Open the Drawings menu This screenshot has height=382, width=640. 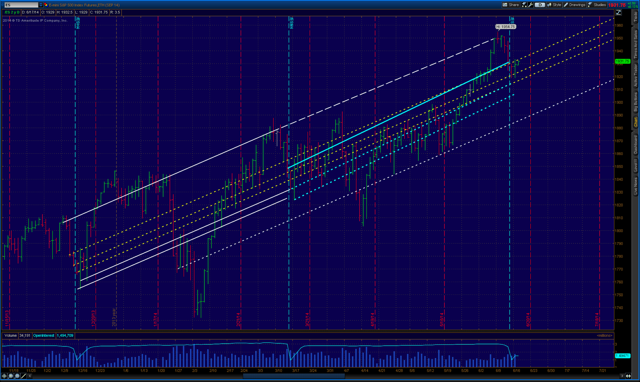click(x=575, y=5)
